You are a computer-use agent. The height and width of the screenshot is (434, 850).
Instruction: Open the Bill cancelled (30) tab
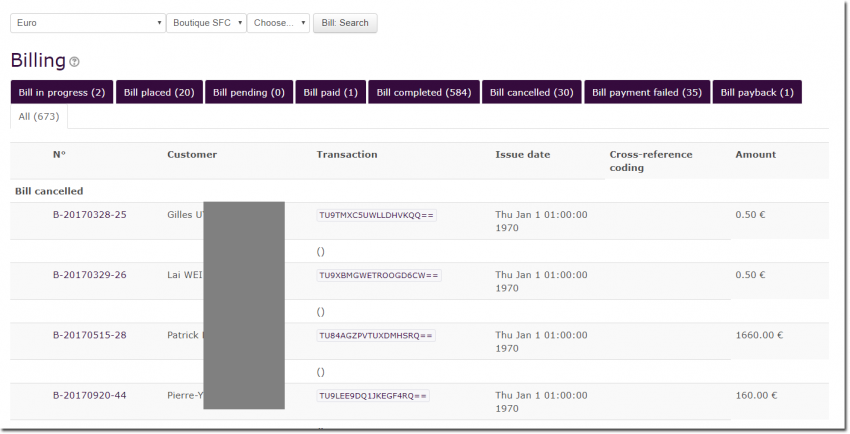[531, 92]
